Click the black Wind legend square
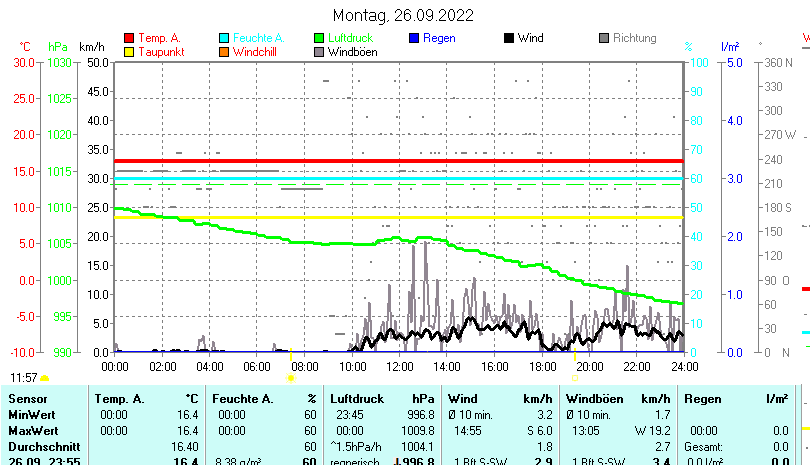The width and height of the screenshot is (810, 465). click(509, 38)
